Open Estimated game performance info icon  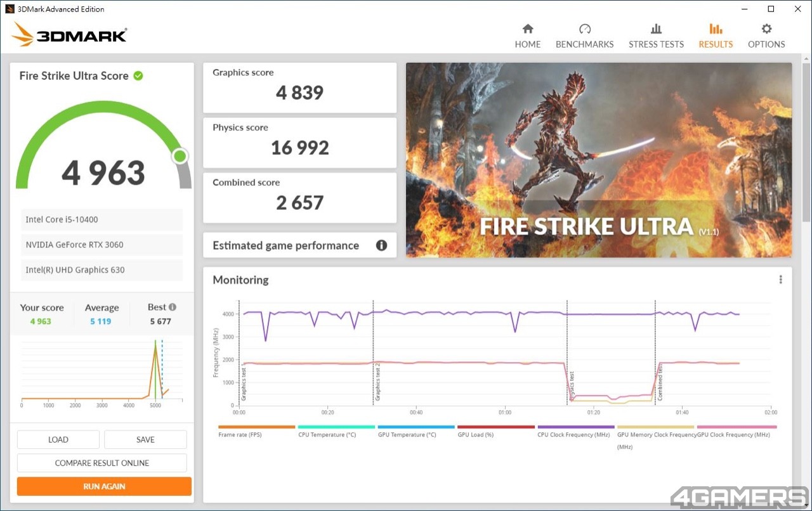tap(381, 245)
